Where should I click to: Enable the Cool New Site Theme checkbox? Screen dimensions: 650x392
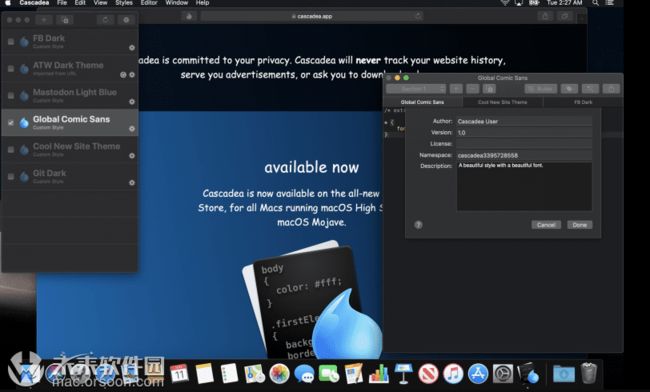pyautogui.click(x=11, y=150)
